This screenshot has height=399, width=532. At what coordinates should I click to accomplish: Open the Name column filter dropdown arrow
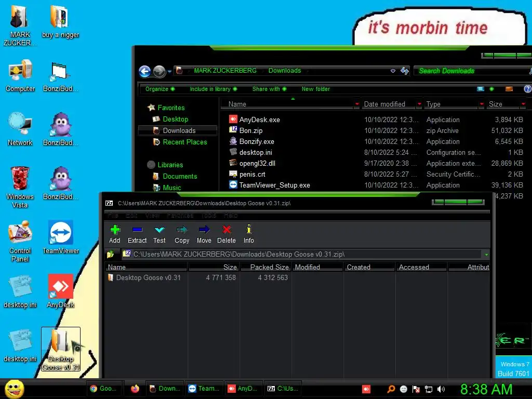click(356, 104)
